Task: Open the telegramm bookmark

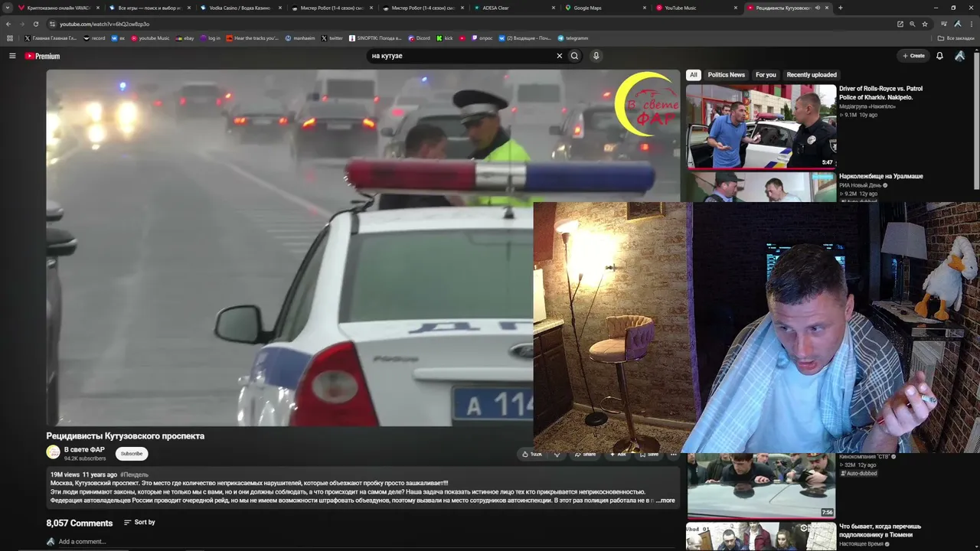Action: point(573,38)
